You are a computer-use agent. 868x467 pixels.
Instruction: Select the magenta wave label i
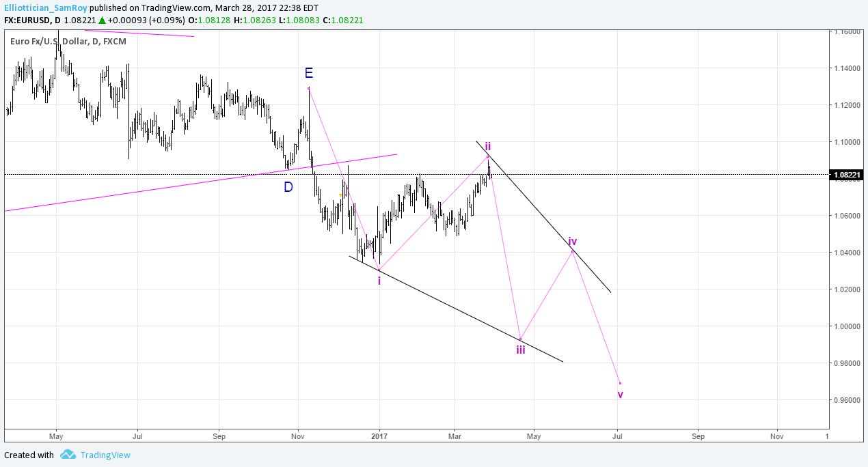[x=379, y=281]
